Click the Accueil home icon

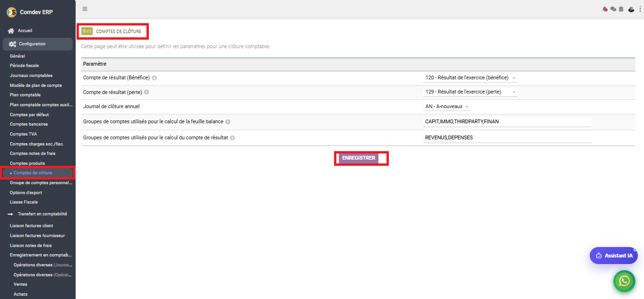11,31
